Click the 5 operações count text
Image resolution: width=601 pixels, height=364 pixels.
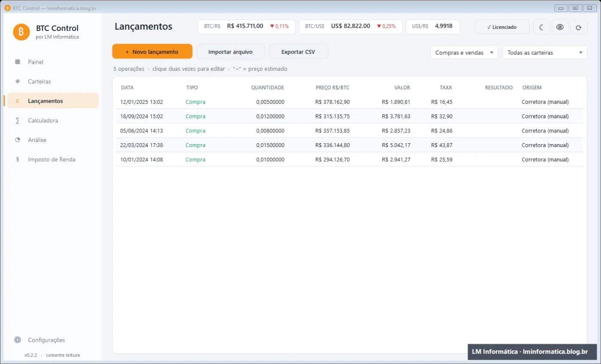click(x=129, y=69)
